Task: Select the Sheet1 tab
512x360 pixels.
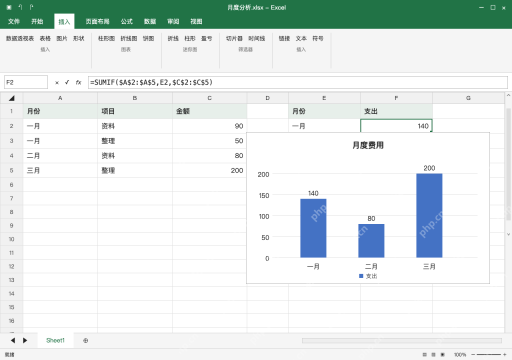Action: coord(55,340)
